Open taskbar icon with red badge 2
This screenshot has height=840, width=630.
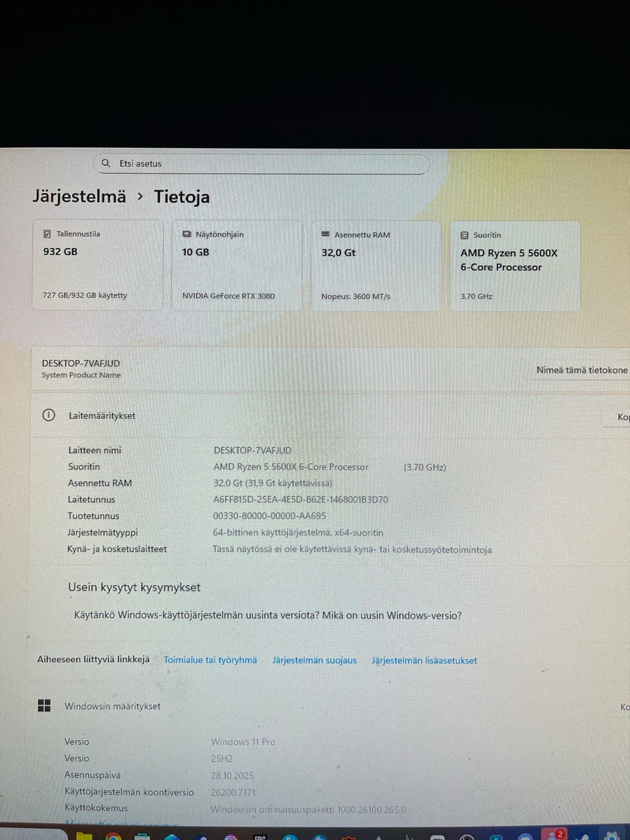point(553,835)
